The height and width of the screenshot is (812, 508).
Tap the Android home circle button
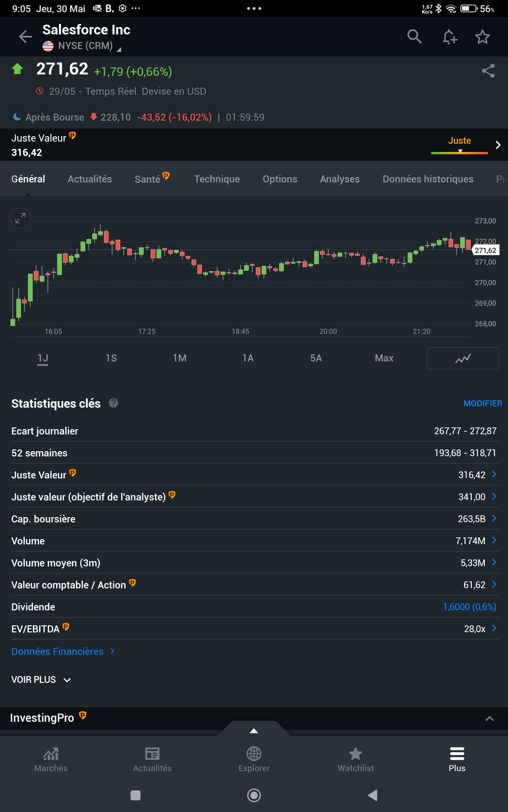click(x=254, y=795)
